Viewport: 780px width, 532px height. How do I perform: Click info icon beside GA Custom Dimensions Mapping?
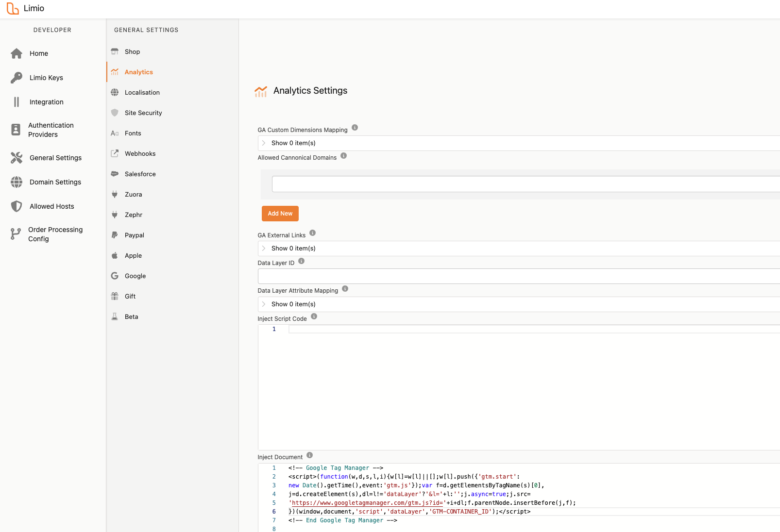click(x=355, y=128)
